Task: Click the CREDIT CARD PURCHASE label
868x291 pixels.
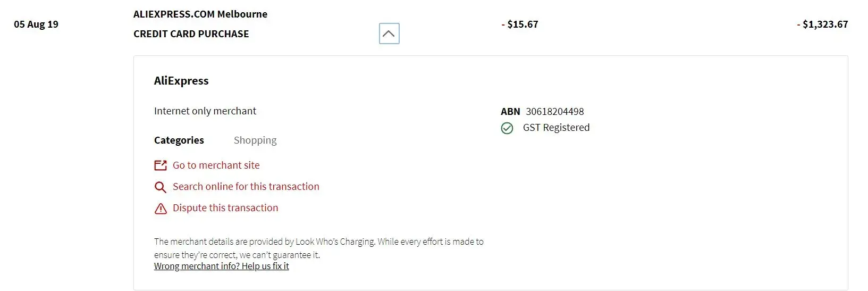Action: (x=191, y=34)
